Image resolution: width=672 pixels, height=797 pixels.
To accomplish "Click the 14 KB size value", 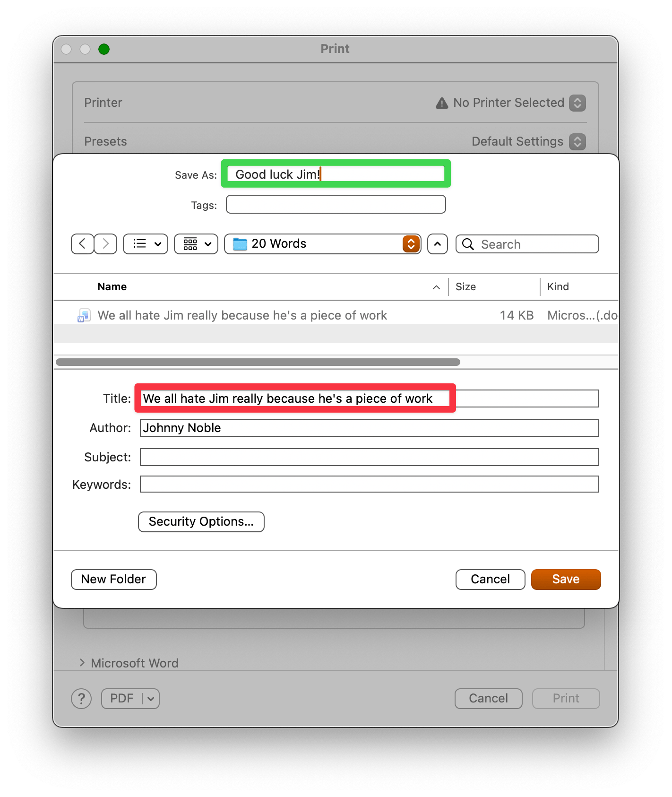I will 517,315.
